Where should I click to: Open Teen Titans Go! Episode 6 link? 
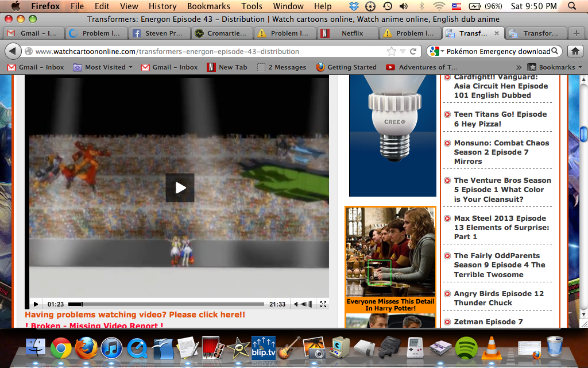(500, 119)
